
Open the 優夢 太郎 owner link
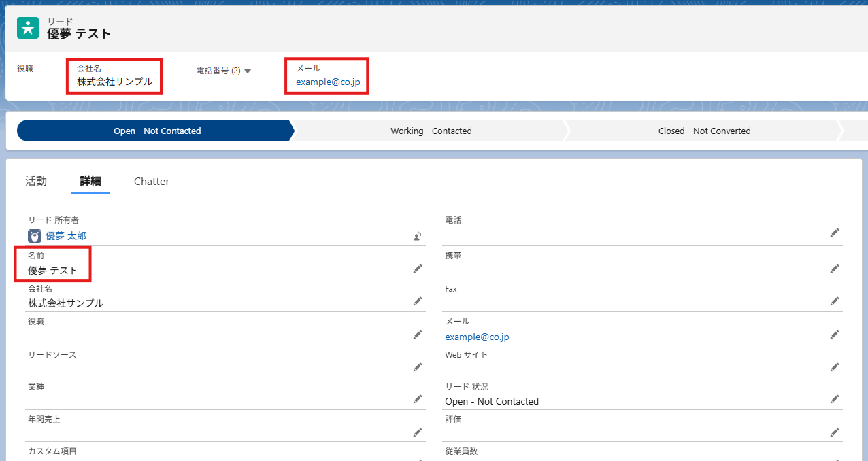(66, 236)
